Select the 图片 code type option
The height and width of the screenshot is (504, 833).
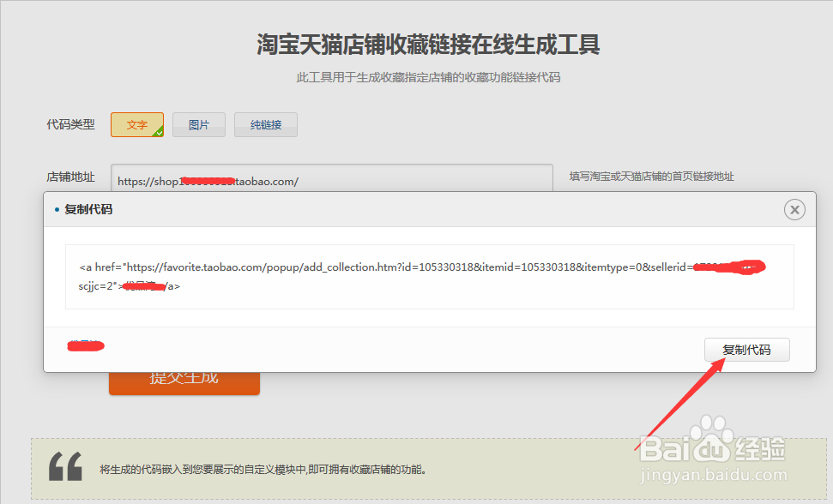198,124
